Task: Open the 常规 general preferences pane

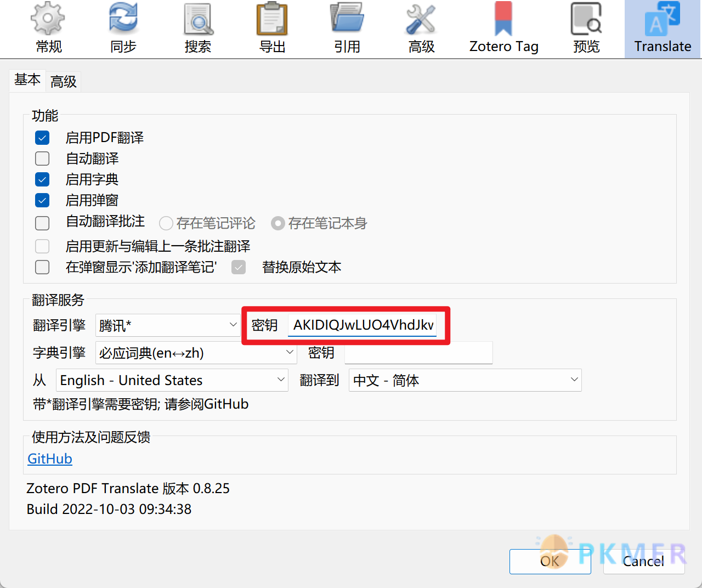Action: click(48, 29)
